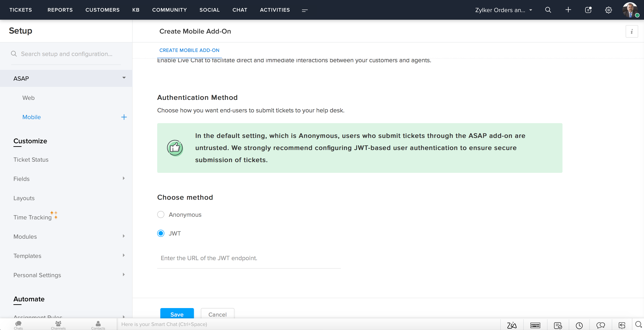Viewport: 644px width, 330px height.
Task: Expand the Templates submenu
Action: [124, 255]
